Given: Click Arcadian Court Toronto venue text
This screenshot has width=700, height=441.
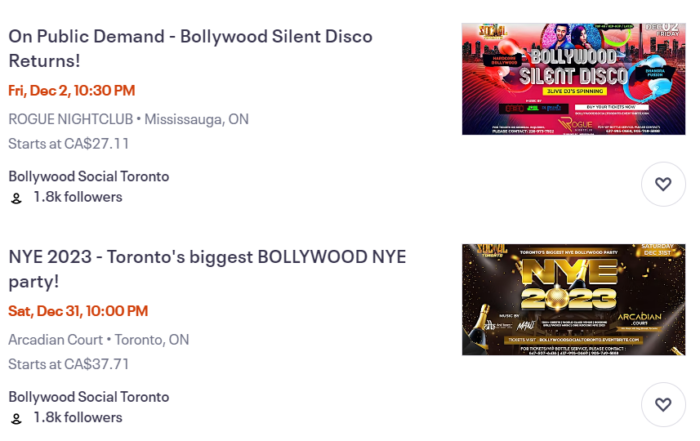Looking at the screenshot, I should (x=99, y=340).
